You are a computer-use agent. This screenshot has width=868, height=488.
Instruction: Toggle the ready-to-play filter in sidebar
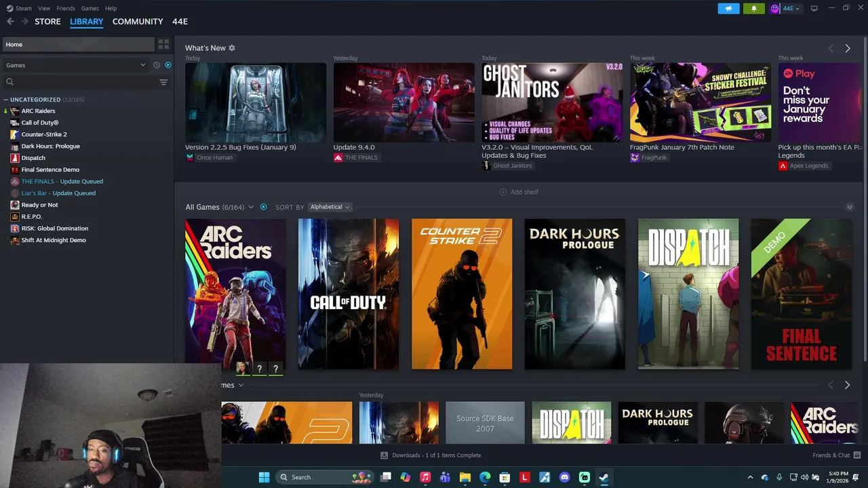coord(168,65)
